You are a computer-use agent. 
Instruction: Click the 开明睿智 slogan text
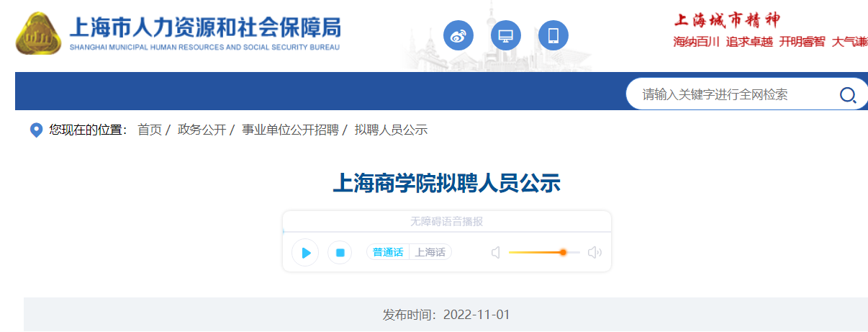point(802,42)
